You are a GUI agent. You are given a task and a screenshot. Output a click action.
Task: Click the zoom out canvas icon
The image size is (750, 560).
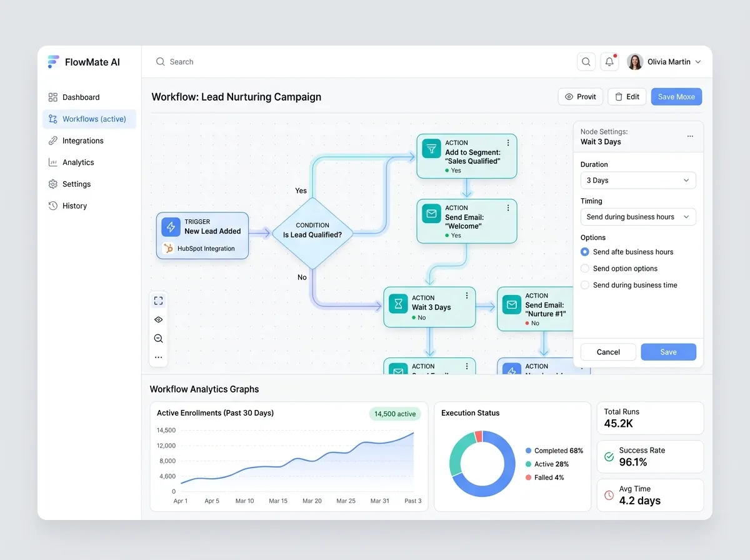(159, 339)
